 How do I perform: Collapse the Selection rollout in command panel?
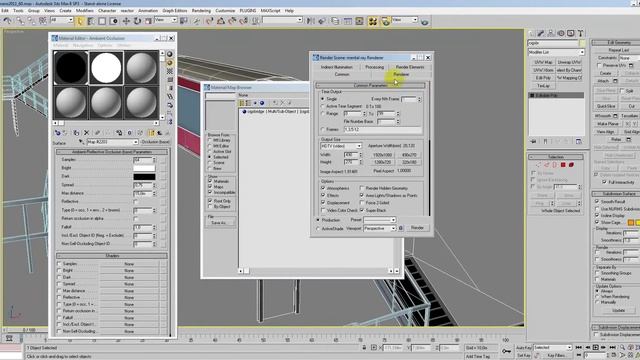click(556, 157)
